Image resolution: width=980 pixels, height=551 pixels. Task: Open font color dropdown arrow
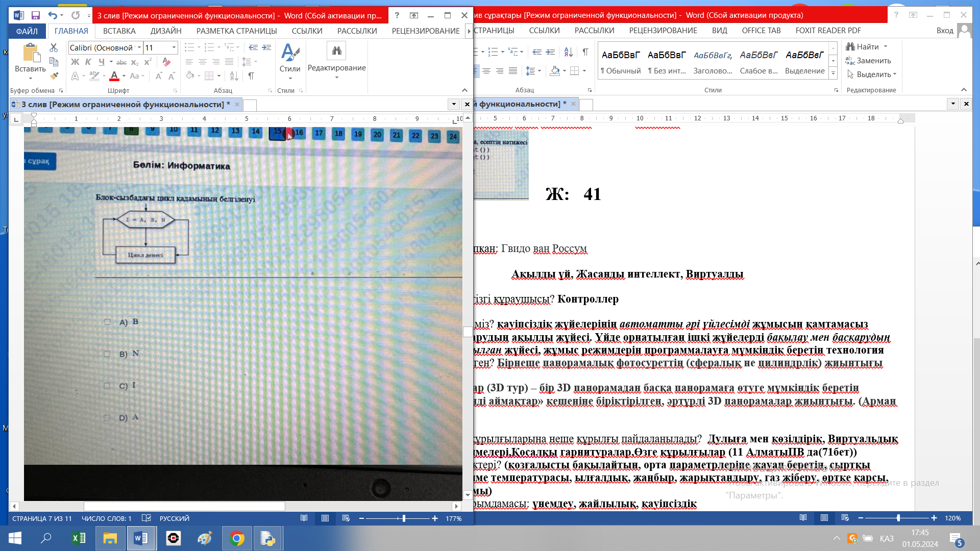click(x=124, y=76)
